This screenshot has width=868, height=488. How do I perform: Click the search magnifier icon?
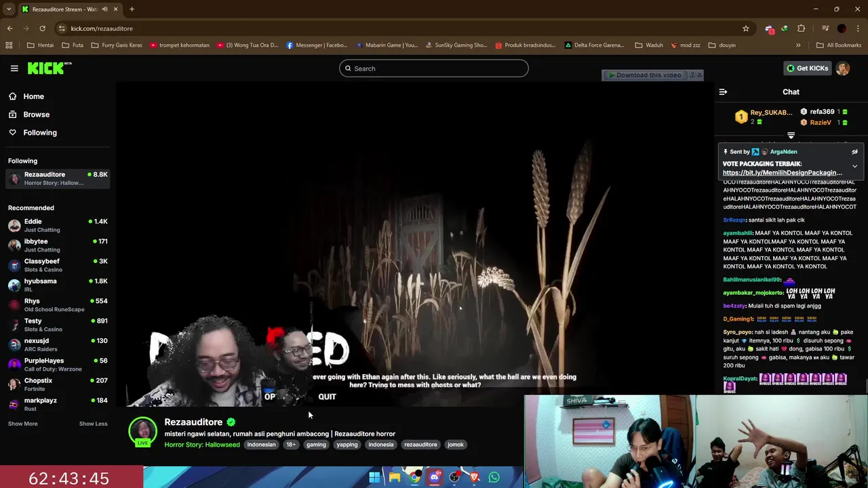pos(349,68)
